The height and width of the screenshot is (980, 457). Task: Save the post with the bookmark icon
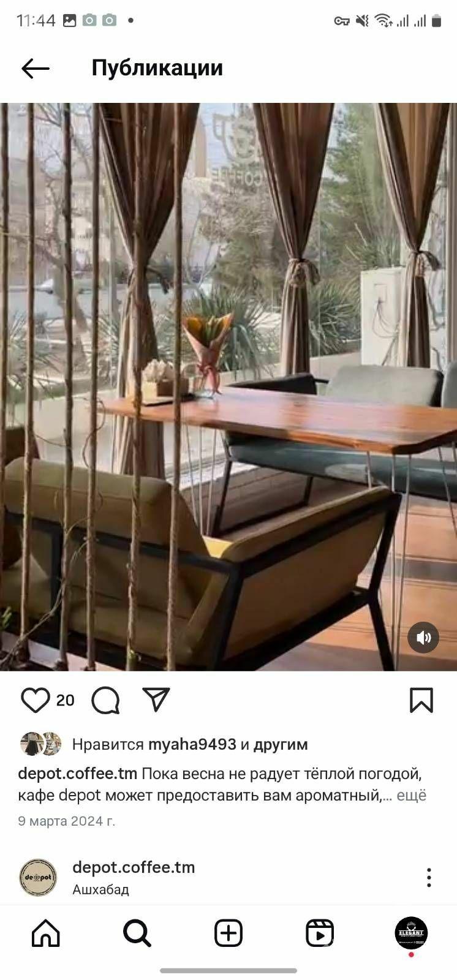pos(421,700)
